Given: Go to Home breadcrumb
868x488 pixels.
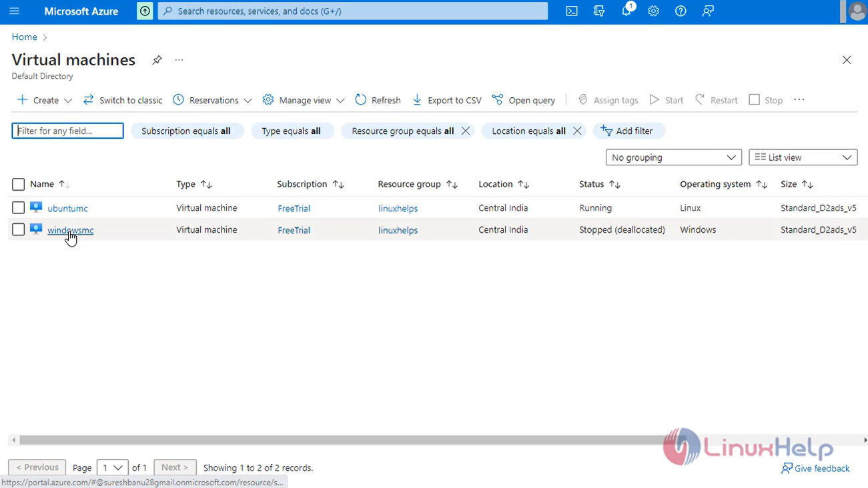Looking at the screenshot, I should (x=24, y=37).
